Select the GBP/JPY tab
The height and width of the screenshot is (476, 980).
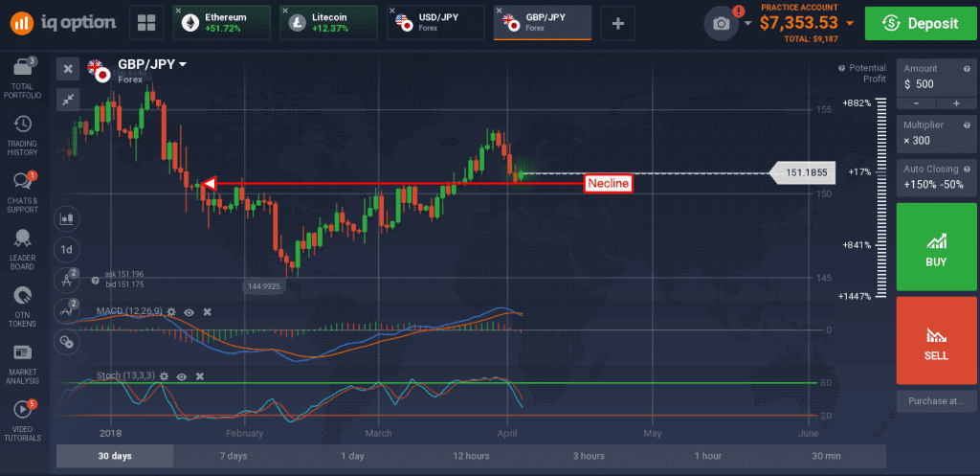pyautogui.click(x=543, y=23)
